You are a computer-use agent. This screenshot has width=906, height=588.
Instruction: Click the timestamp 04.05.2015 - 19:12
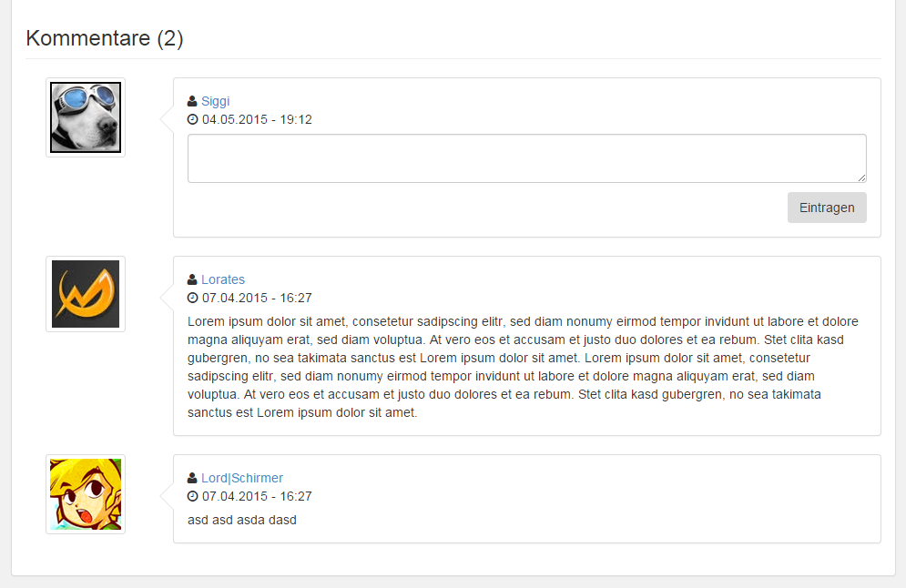coord(257,119)
